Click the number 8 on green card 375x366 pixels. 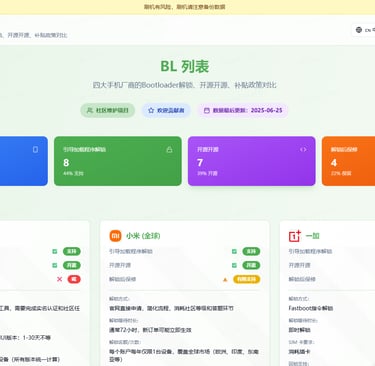pyautogui.click(x=66, y=162)
